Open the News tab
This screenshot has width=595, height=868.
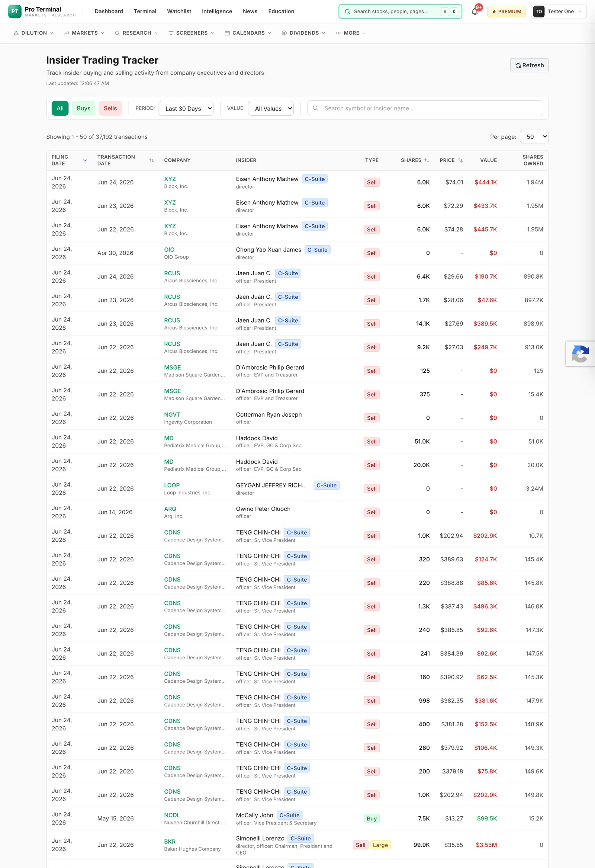[x=250, y=11]
